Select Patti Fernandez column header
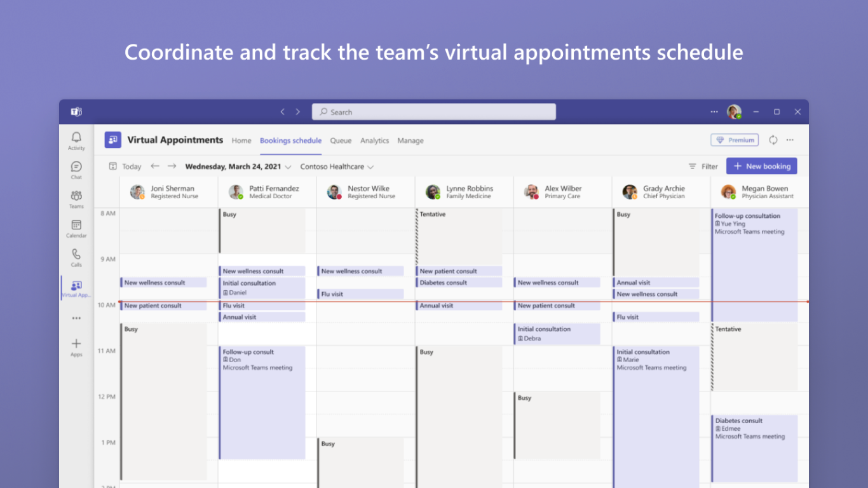Image resolution: width=868 pixels, height=488 pixels. [x=267, y=192]
